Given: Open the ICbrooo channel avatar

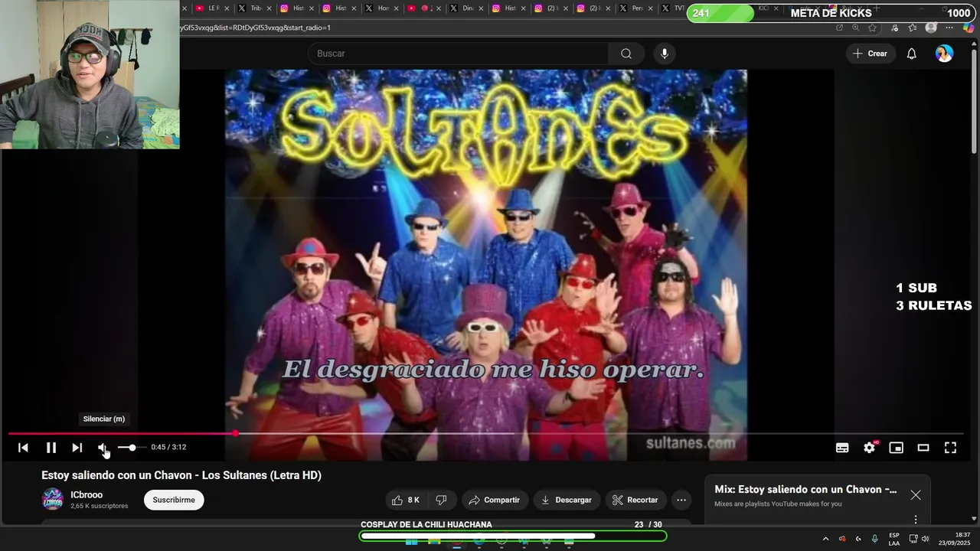Looking at the screenshot, I should click(52, 500).
